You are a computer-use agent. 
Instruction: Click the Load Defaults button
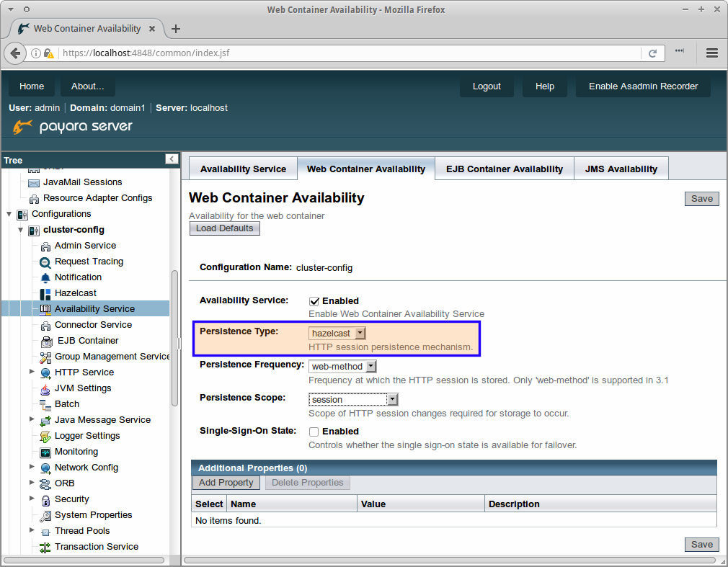click(224, 228)
